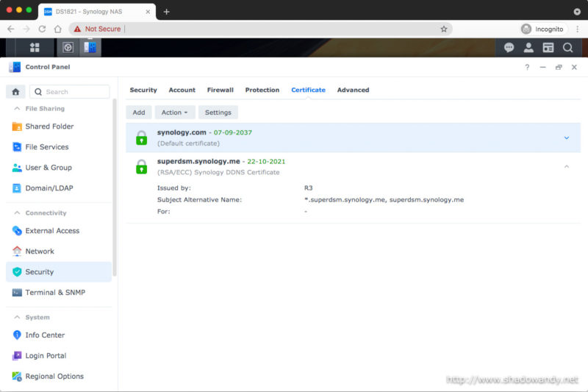Go to Control Panel home icon
Viewport: 588px width, 392px height.
pos(15,92)
